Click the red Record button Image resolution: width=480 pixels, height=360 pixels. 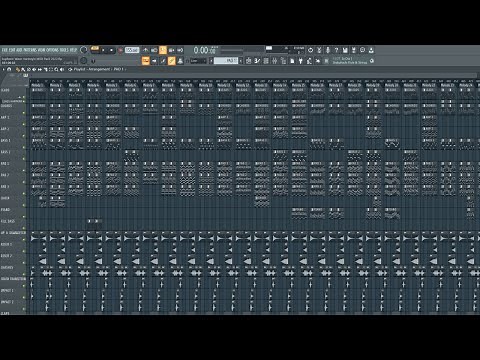pos(120,50)
